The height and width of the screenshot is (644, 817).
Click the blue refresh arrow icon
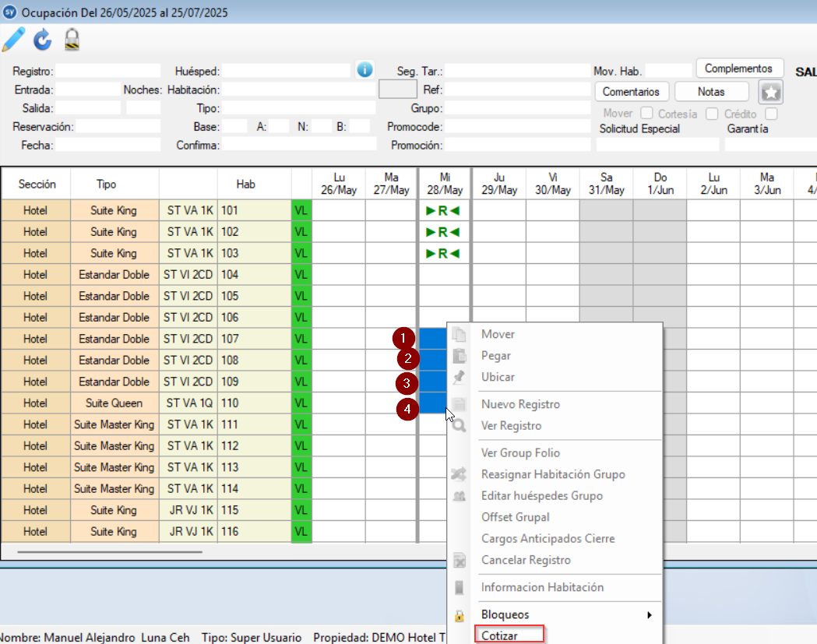click(x=42, y=39)
